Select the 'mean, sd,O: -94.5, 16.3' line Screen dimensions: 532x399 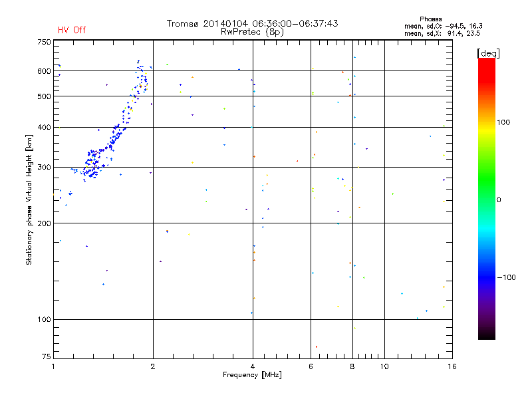point(444,26)
